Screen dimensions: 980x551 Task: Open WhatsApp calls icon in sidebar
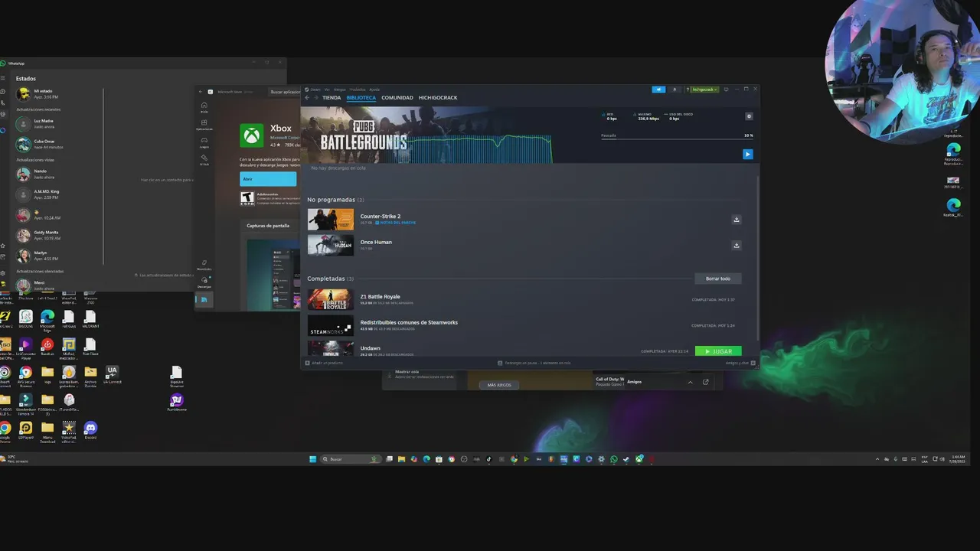[x=4, y=103]
